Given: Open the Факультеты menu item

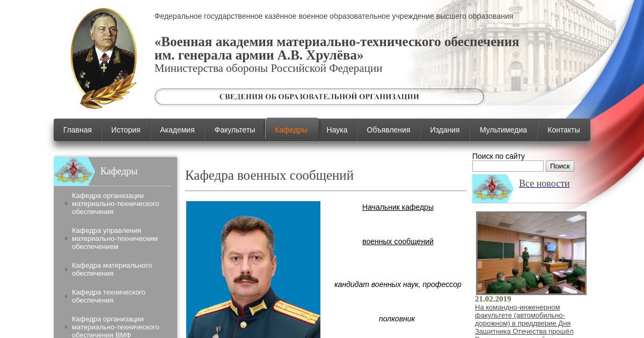Looking at the screenshot, I should coord(235,130).
